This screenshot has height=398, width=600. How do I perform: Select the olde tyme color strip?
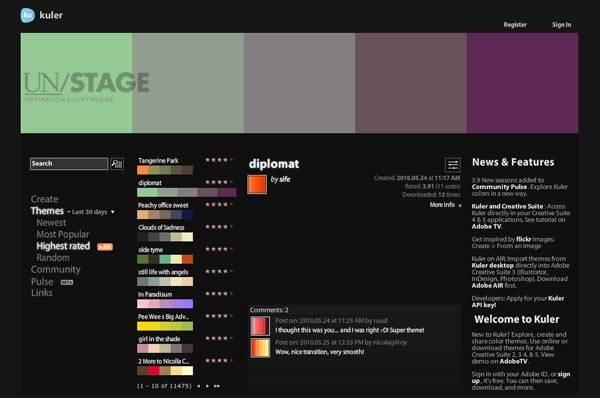(x=165, y=259)
